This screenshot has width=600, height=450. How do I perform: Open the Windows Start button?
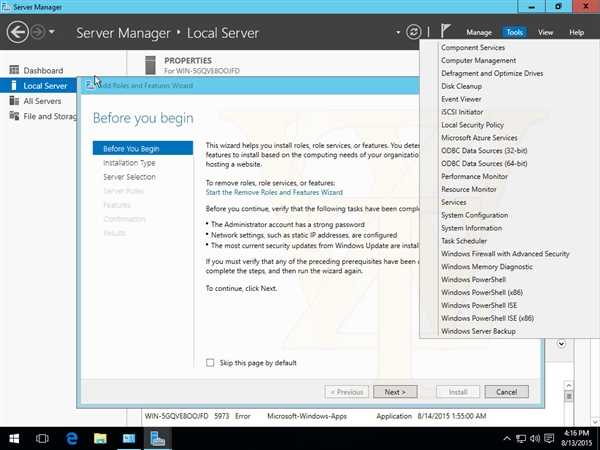coord(14,438)
